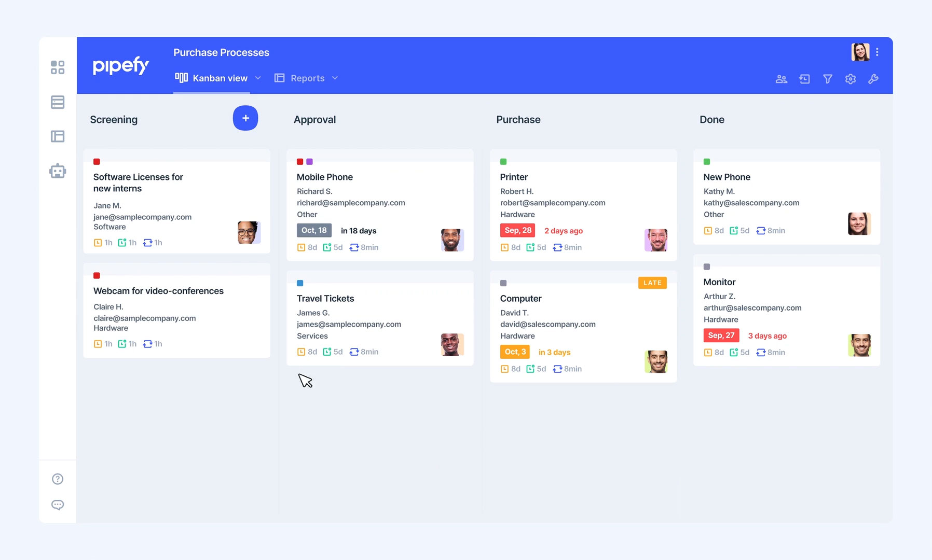Expand the Reports dropdown chevron
Image resolution: width=932 pixels, height=560 pixels.
[335, 78]
